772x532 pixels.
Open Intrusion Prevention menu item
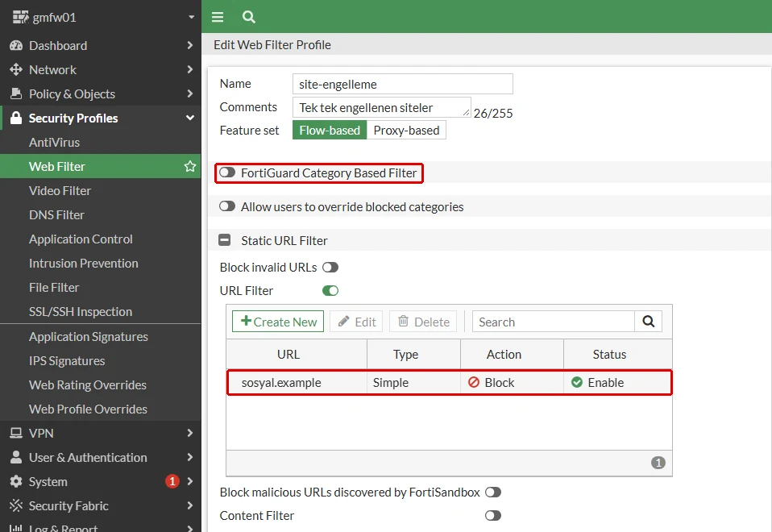coord(101,263)
